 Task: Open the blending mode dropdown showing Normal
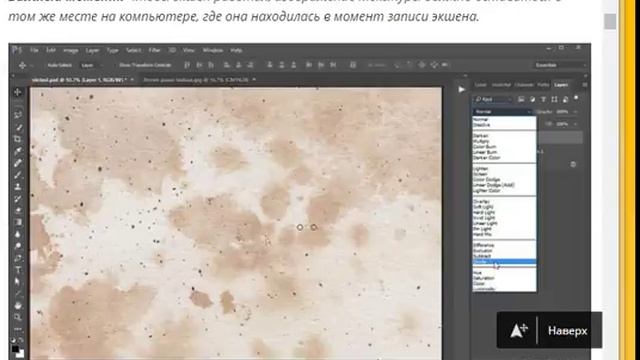coord(503,111)
